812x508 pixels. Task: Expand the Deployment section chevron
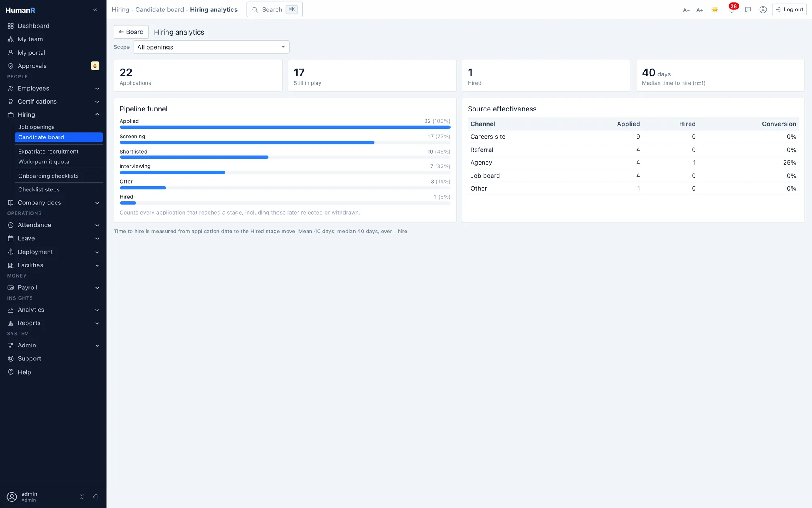[x=97, y=252]
